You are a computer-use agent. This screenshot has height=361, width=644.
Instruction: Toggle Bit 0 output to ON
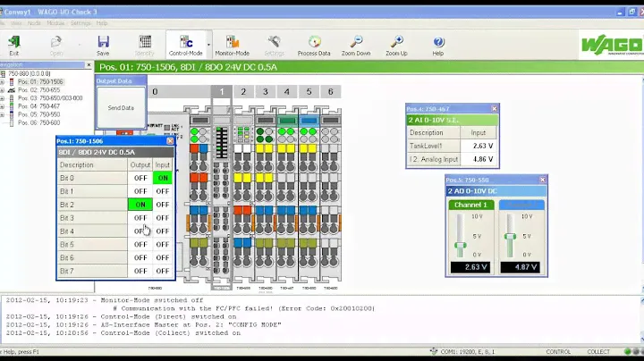pos(140,178)
